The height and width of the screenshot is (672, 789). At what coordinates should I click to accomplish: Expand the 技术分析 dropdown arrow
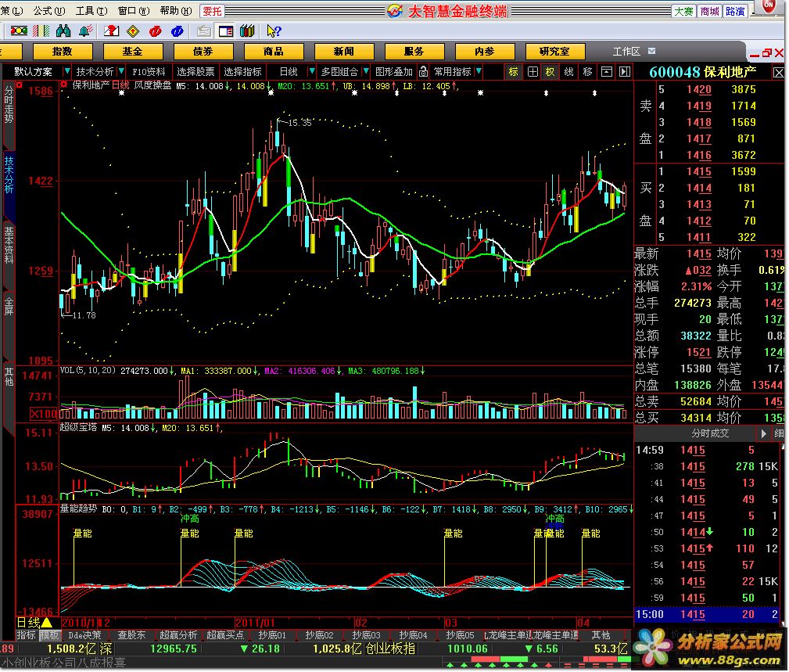(x=120, y=71)
